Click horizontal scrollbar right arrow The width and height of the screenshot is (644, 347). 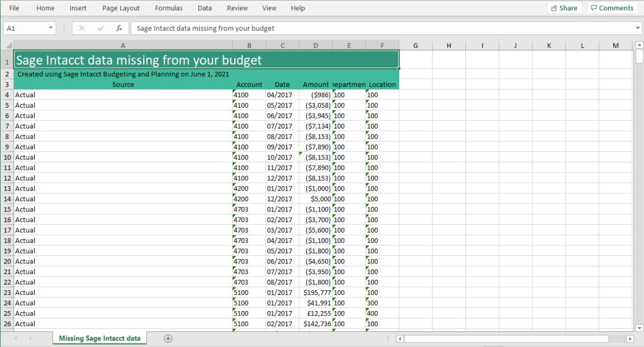pyautogui.click(x=630, y=339)
